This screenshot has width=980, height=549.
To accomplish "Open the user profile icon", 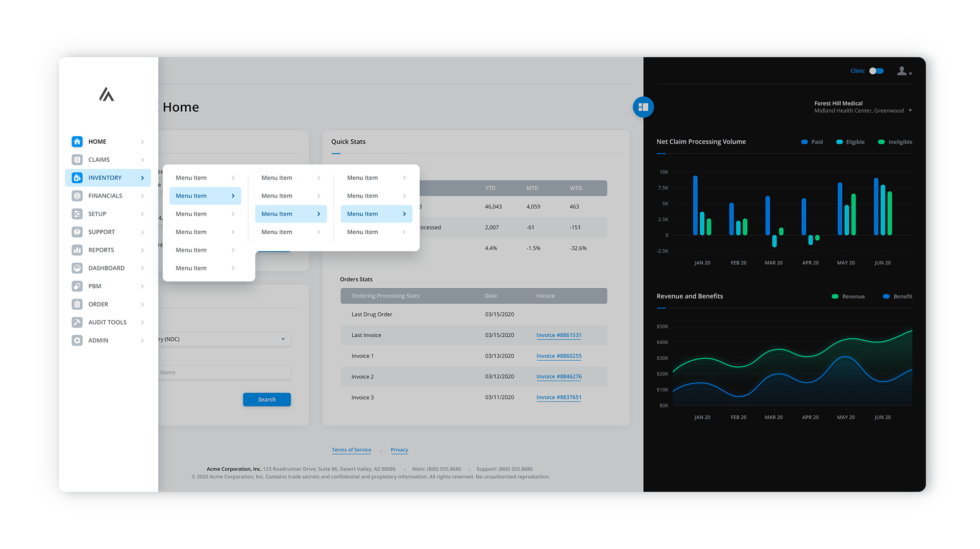I will coord(902,71).
